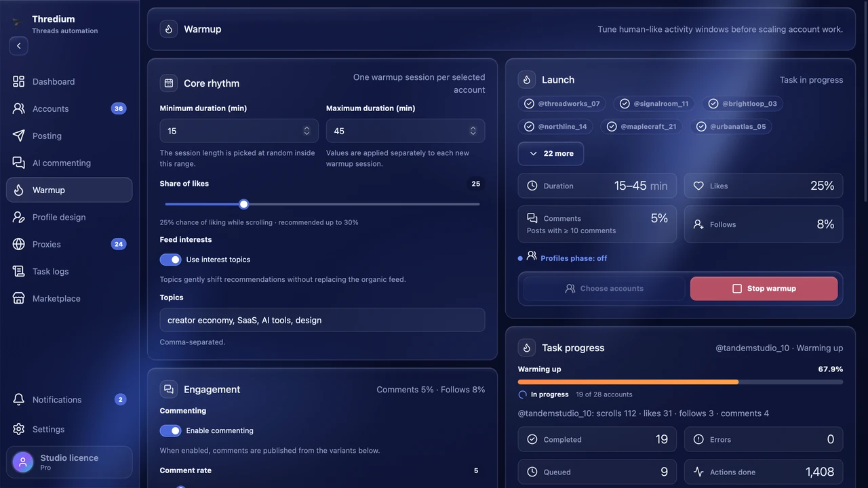Deselect the @threadworks_07 account chip
The width and height of the screenshot is (868, 488).
click(562, 104)
